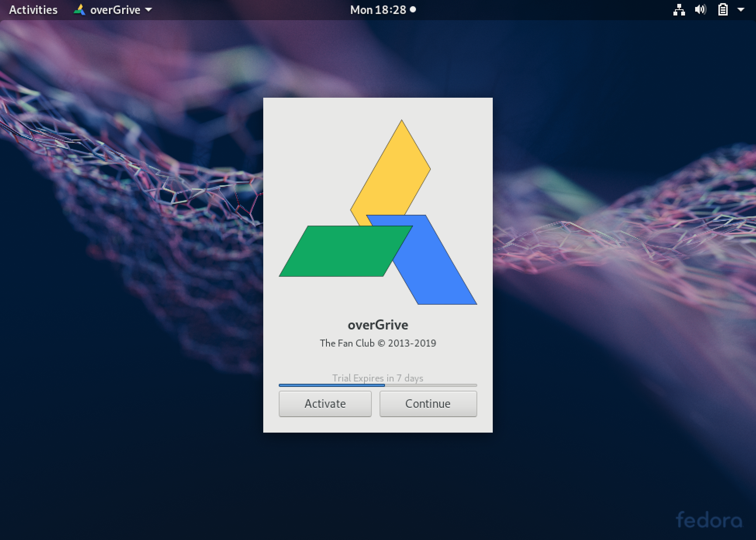The width and height of the screenshot is (756, 540).
Task: Click the trial expiry progress bar
Action: 378,385
